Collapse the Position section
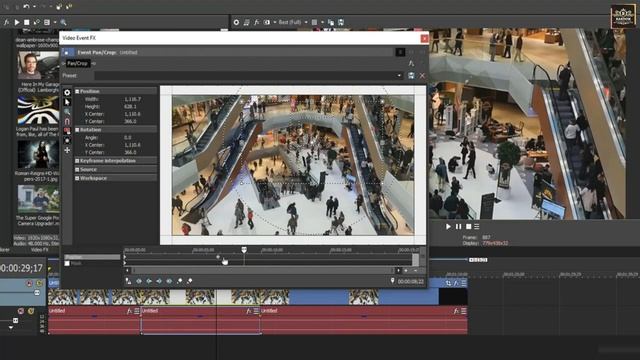Screen dimensions: 640x360 pos(77,91)
